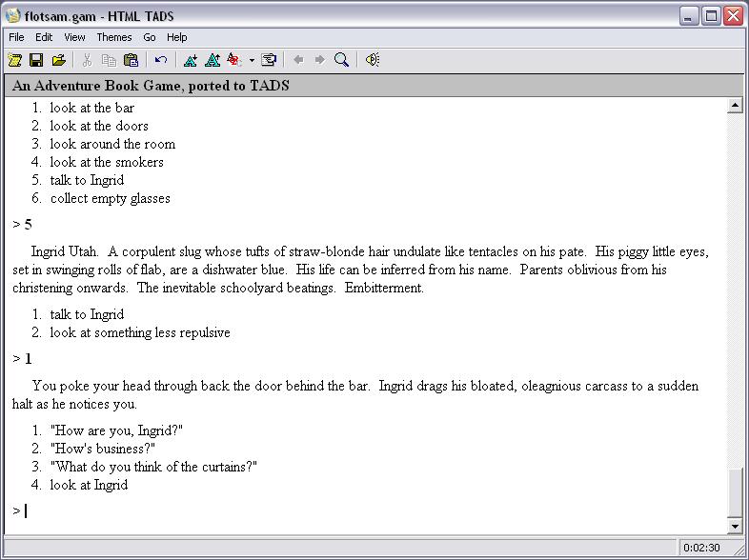Viewport: 749px width, 560px height.
Task: Open the Themes menu
Action: (x=114, y=37)
